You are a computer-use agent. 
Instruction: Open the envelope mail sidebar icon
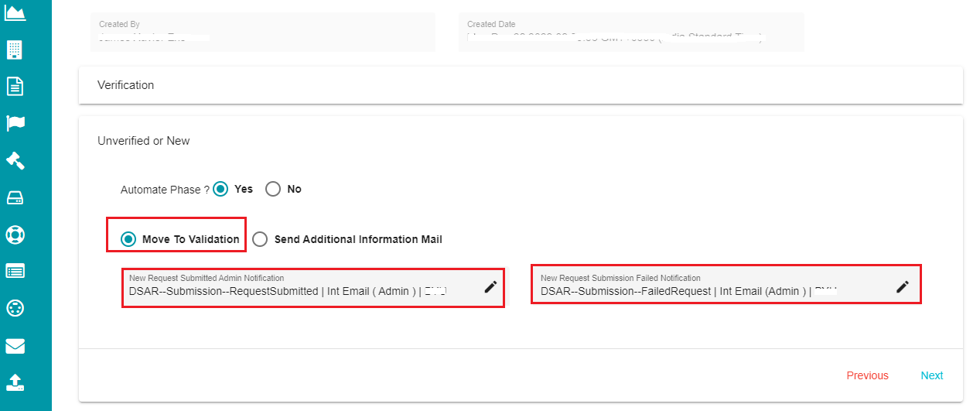tap(15, 345)
